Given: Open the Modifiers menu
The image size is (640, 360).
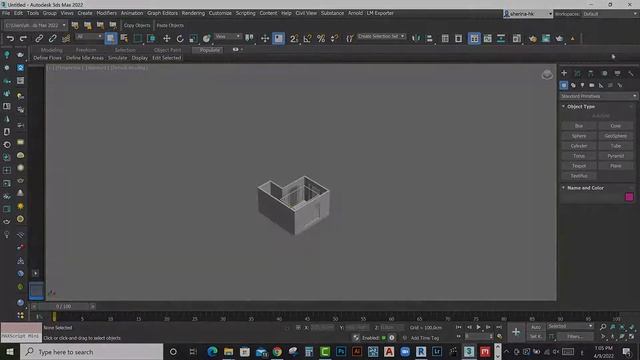Looking at the screenshot, I should pyautogui.click(x=106, y=13).
